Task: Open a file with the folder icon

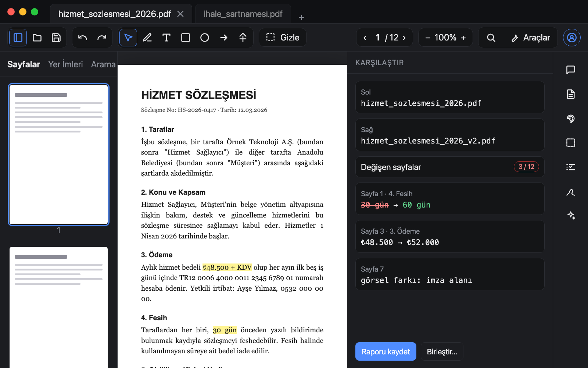Action: tap(37, 38)
